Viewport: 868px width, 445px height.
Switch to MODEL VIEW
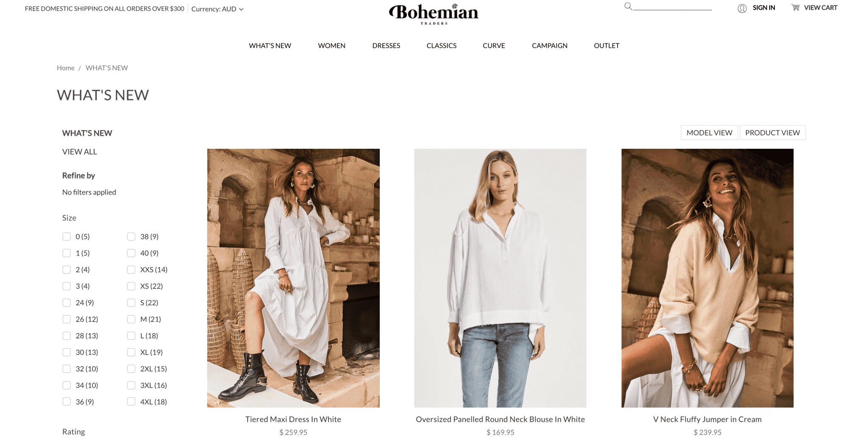click(x=709, y=133)
